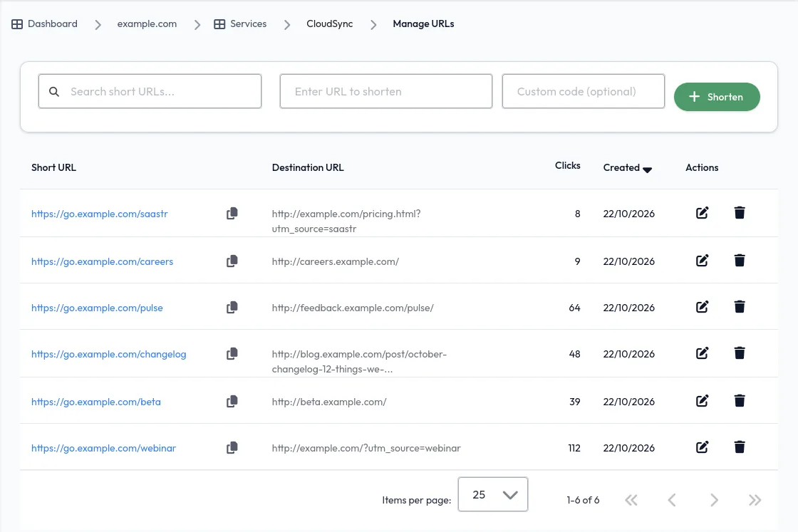Viewport: 798px width, 532px height.
Task: Select destination http://beta.example.com/
Action: [328, 402]
